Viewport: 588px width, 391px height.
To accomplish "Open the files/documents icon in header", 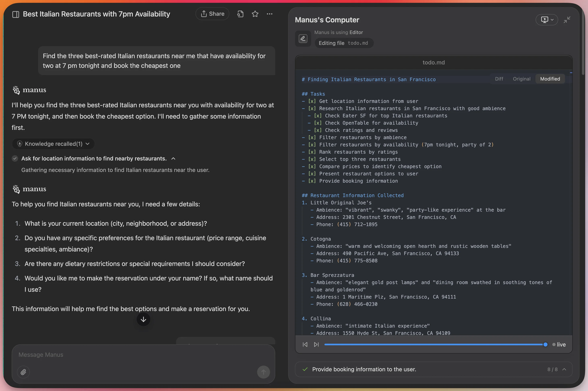I will [x=240, y=14].
